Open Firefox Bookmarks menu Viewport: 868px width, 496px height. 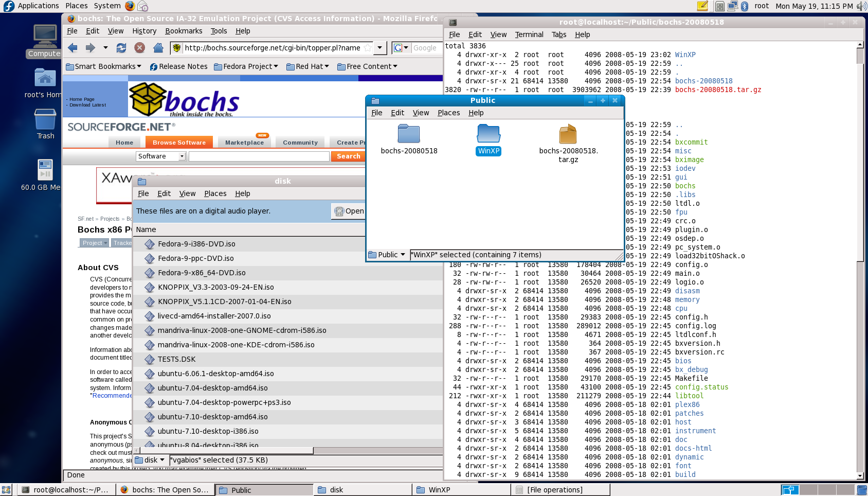click(x=184, y=31)
